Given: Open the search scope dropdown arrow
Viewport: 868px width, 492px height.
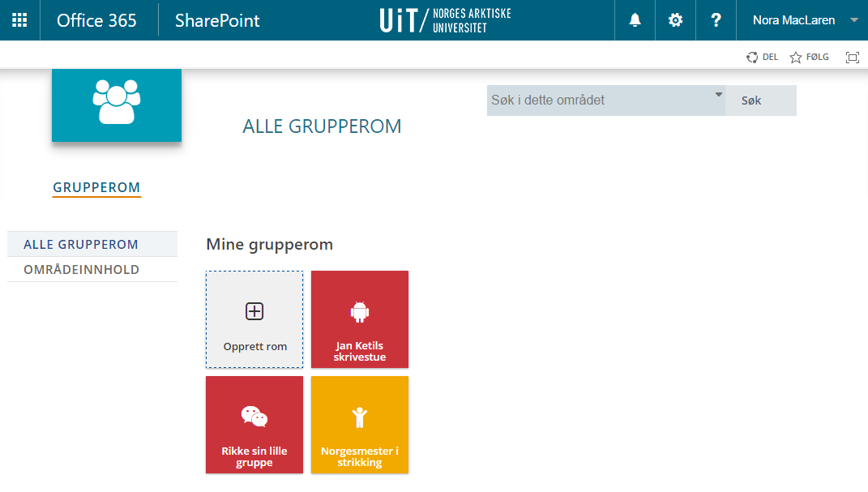Looking at the screenshot, I should pyautogui.click(x=718, y=96).
